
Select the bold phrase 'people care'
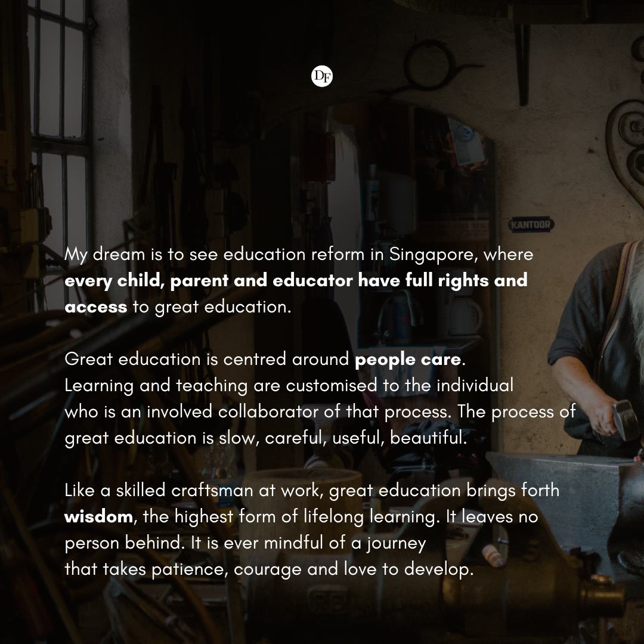408,360
